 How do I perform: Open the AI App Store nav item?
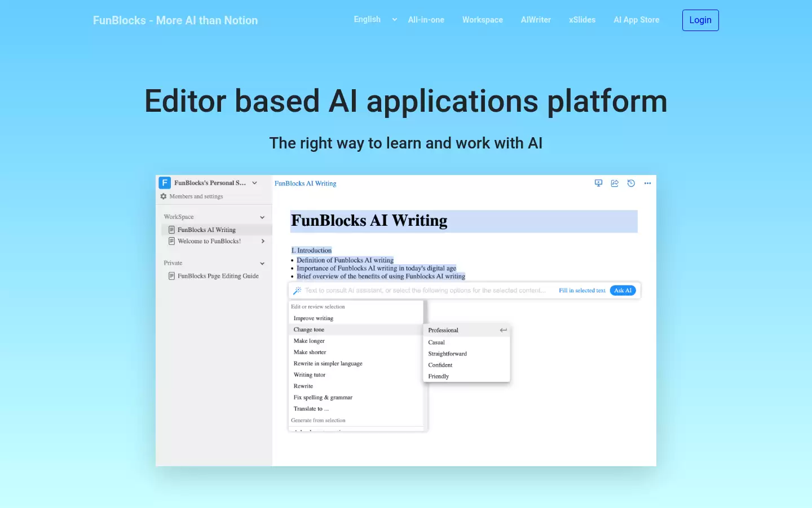[x=636, y=20]
